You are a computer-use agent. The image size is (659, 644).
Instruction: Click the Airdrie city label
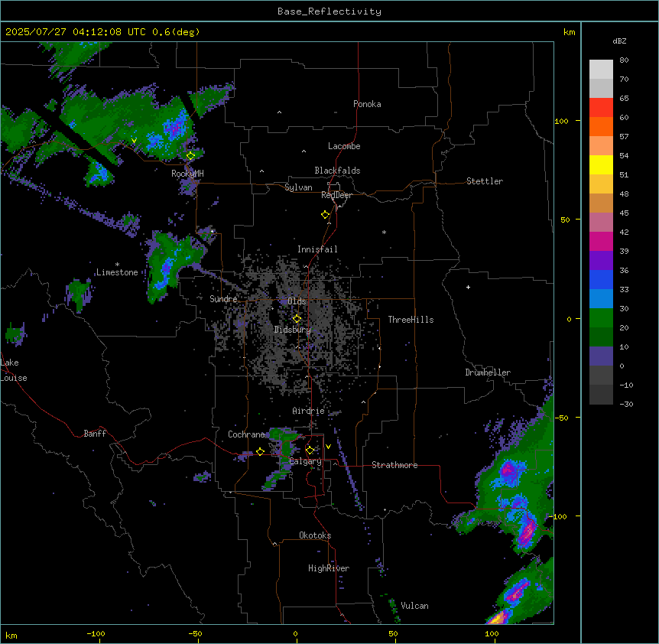pyautogui.click(x=309, y=411)
